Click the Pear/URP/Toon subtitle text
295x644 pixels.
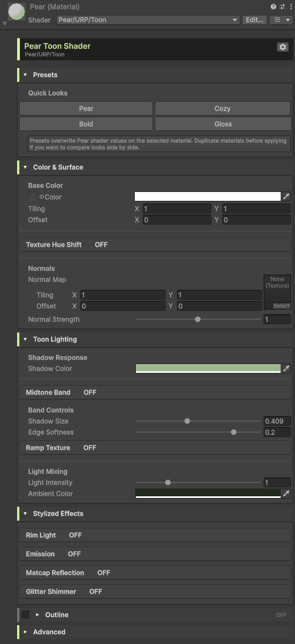[44, 54]
